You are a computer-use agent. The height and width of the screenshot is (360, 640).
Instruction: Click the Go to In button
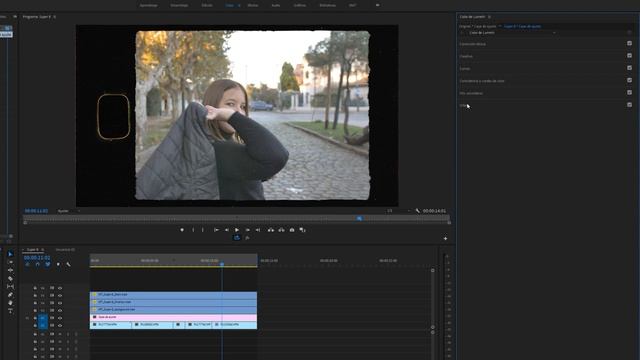click(216, 230)
